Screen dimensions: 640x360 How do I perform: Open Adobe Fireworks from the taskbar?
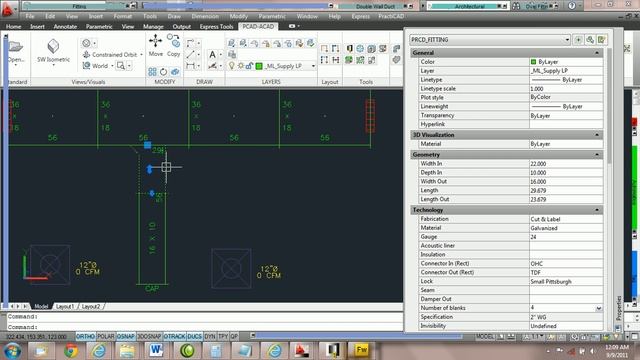click(x=362, y=350)
